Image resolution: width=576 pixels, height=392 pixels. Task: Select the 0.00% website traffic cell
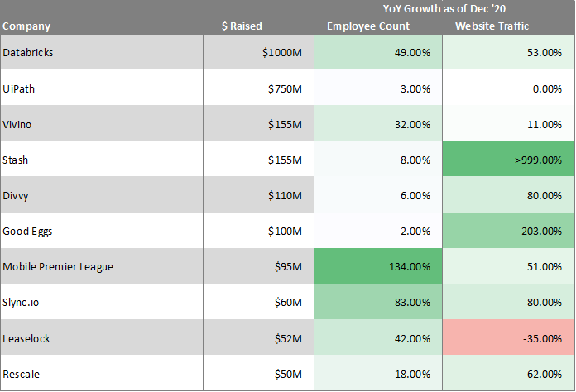coord(508,88)
